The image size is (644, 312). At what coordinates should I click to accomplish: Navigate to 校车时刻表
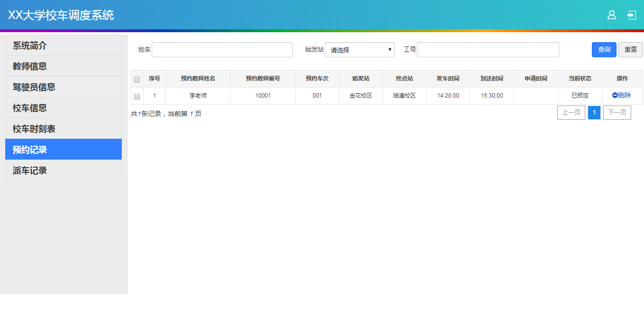point(63,129)
